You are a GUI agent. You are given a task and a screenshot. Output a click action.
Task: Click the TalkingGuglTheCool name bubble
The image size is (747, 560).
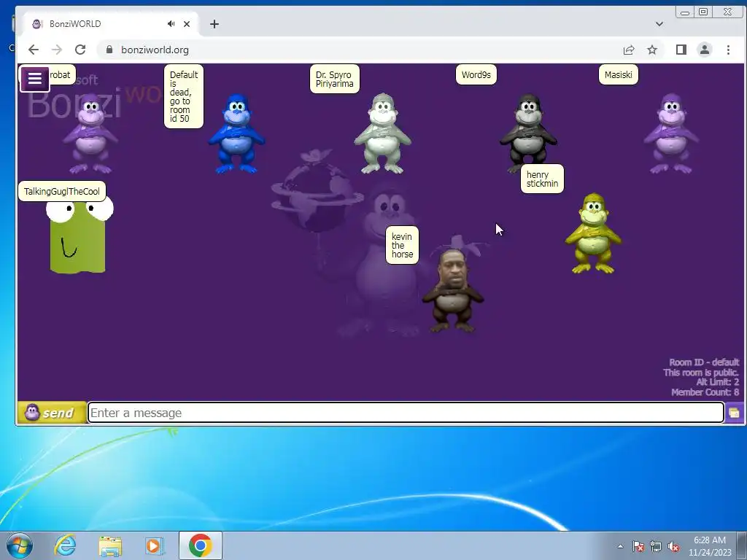click(x=62, y=192)
